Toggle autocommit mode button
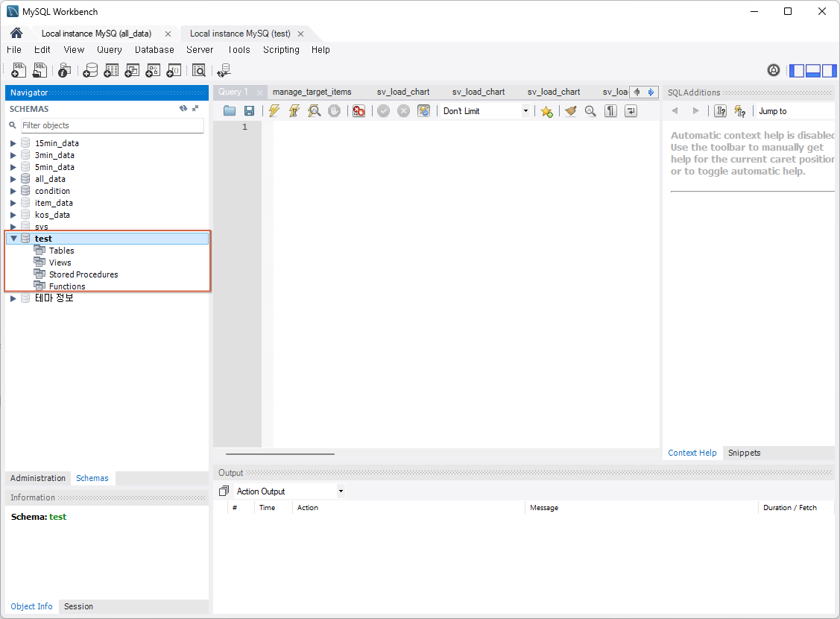This screenshot has width=840, height=619. point(423,111)
